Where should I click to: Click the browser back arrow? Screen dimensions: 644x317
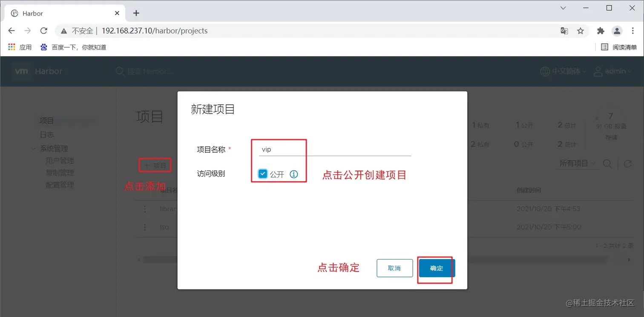click(x=11, y=31)
